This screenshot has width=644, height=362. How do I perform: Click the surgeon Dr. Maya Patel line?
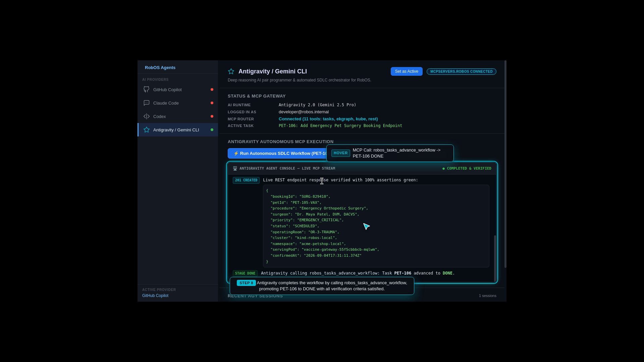click(315, 215)
